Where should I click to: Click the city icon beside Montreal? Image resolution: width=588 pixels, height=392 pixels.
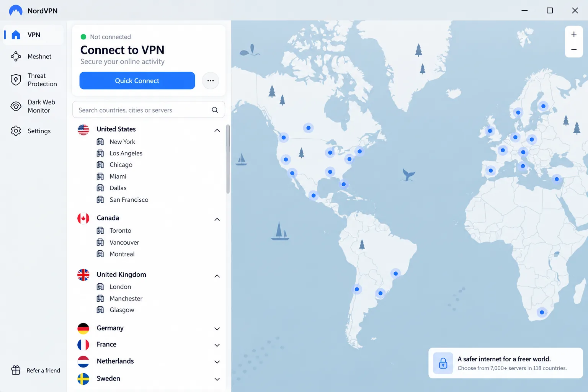100,254
